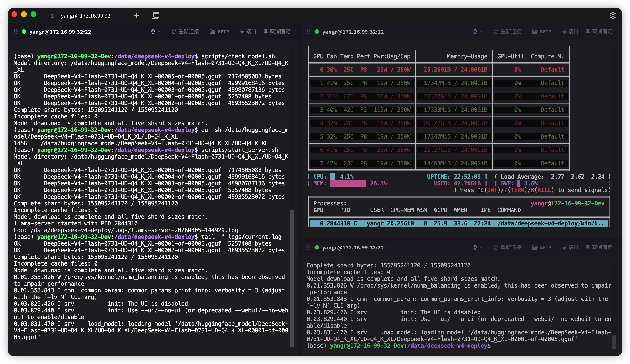
Task: Reconnect (重新连接) the bottom-right pane session
Action: 507,248
